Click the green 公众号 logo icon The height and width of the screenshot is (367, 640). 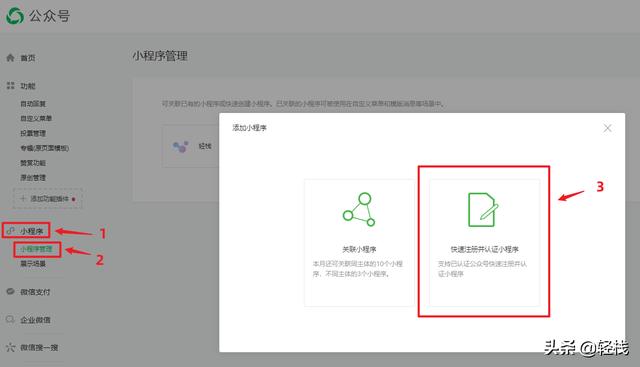coord(15,16)
